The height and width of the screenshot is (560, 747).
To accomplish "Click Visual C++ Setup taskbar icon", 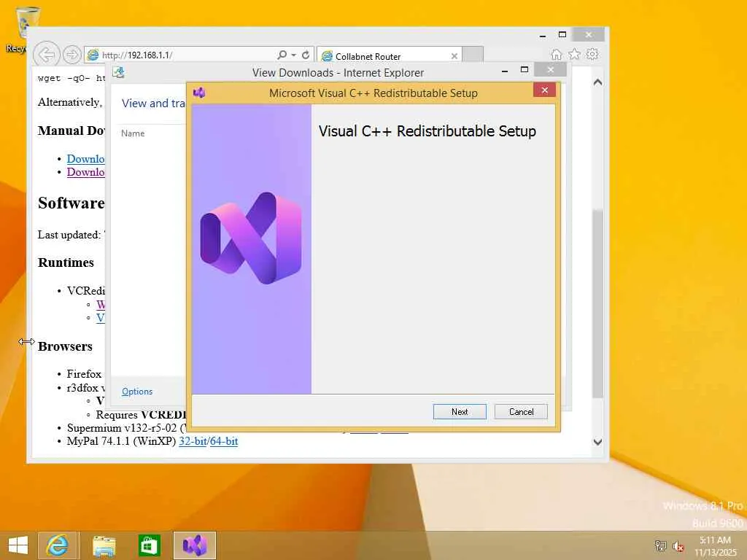I will pos(195,545).
